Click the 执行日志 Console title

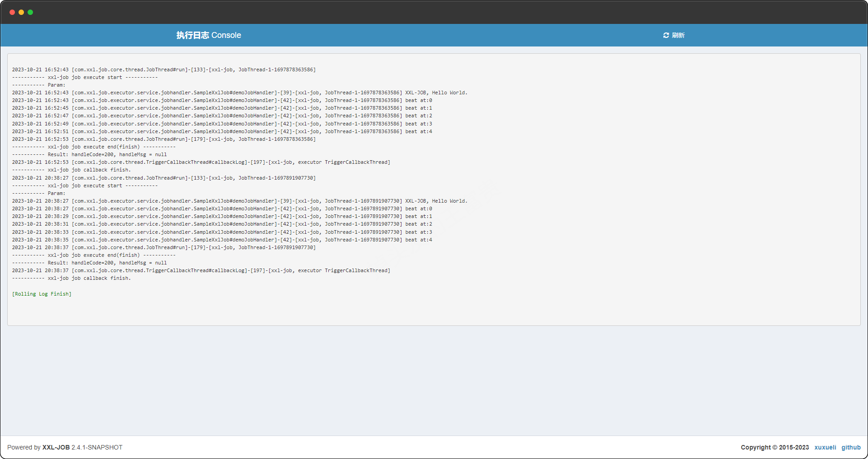coord(209,35)
